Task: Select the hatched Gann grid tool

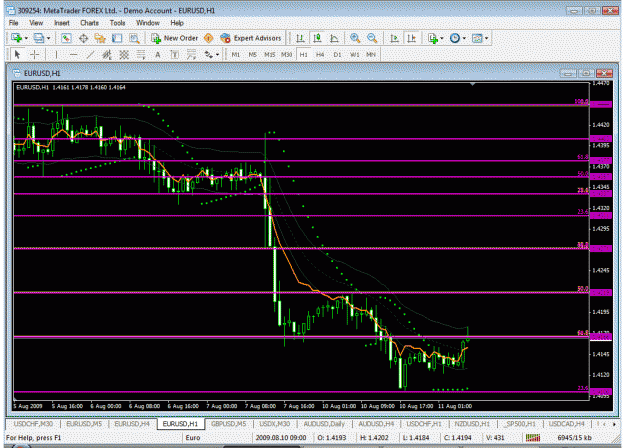Action: click(x=124, y=55)
